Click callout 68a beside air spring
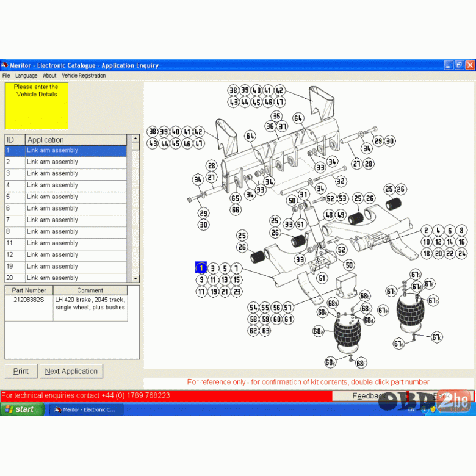Image resolution: width=476 pixels, height=476 pixels. pos(318,331)
